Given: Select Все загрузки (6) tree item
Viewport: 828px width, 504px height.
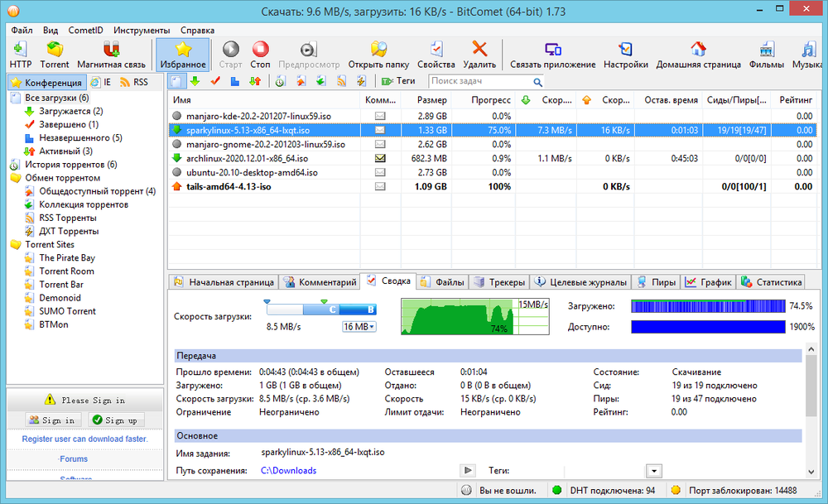Looking at the screenshot, I should (56, 98).
